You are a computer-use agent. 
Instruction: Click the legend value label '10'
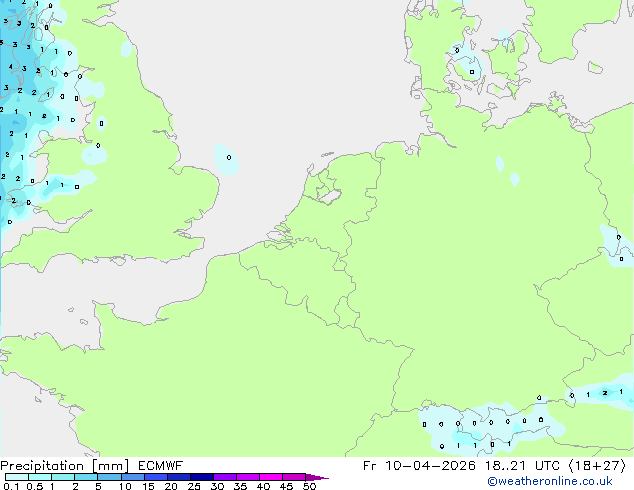tap(125, 486)
